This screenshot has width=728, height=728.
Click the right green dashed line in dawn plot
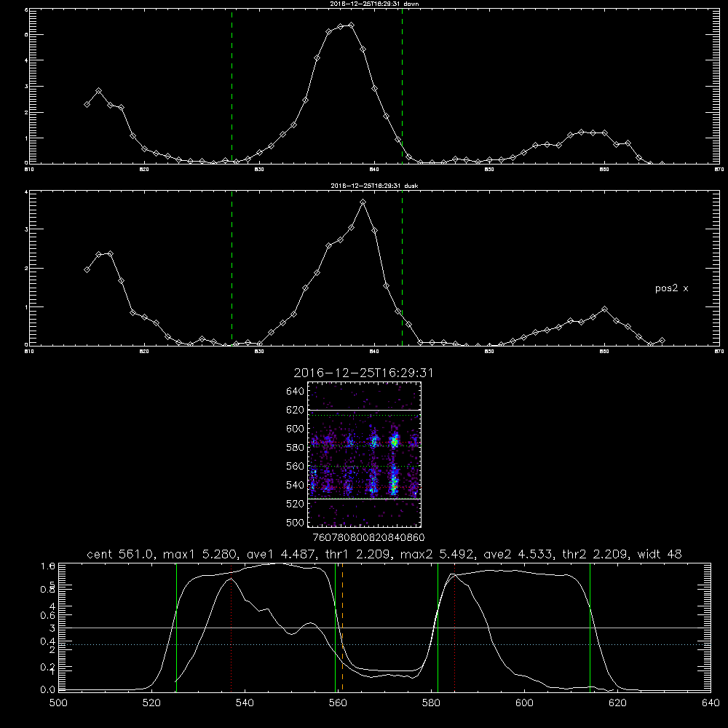coord(402,87)
